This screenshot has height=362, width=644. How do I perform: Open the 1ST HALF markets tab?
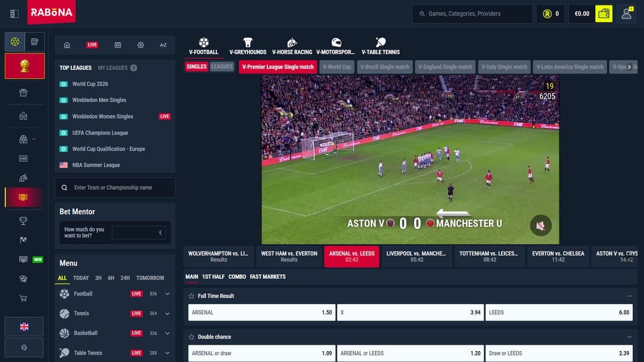tap(213, 277)
